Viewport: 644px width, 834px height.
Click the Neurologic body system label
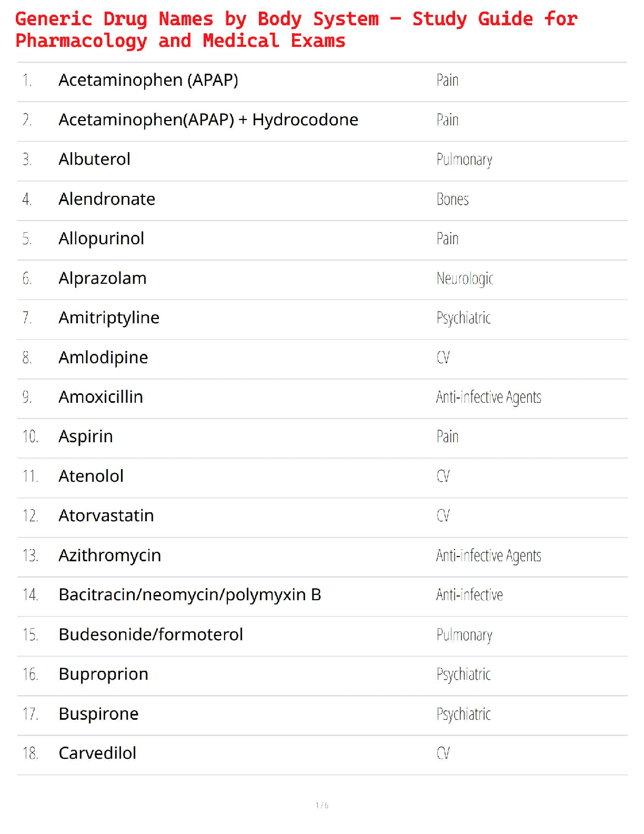465,278
